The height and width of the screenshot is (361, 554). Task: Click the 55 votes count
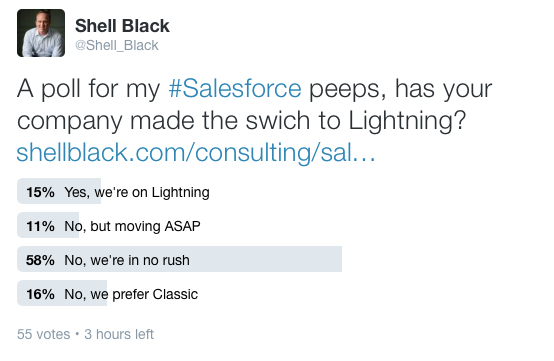pos(43,334)
